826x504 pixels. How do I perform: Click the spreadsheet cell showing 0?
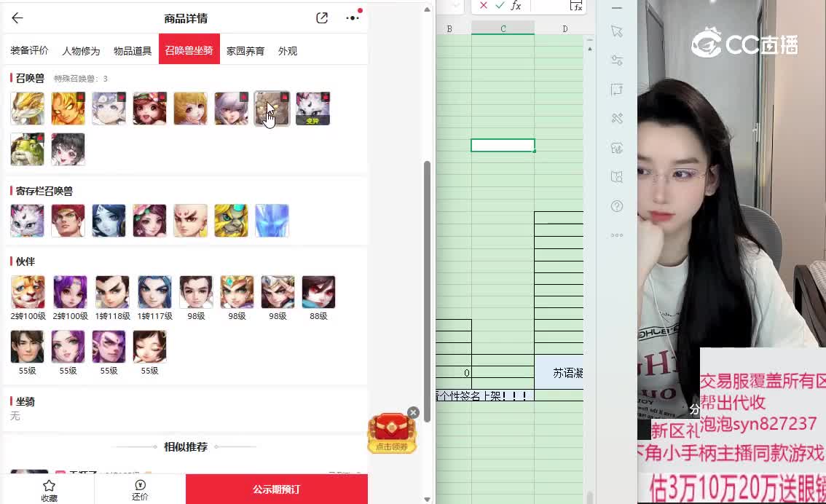(x=454, y=372)
